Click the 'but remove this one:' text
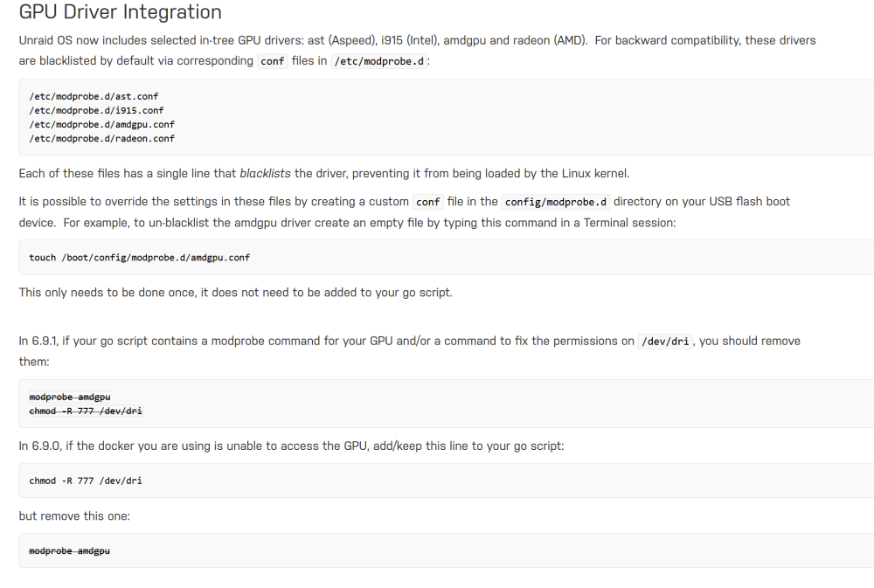 [x=74, y=516]
